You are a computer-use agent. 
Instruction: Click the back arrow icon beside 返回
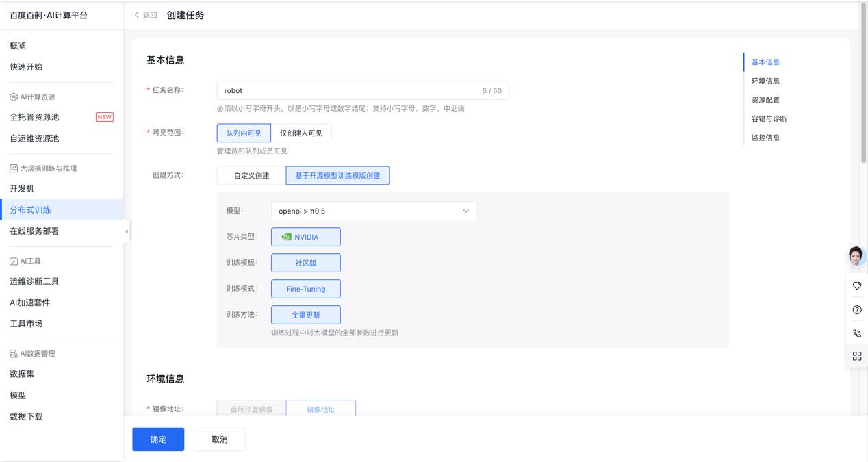[x=137, y=15]
